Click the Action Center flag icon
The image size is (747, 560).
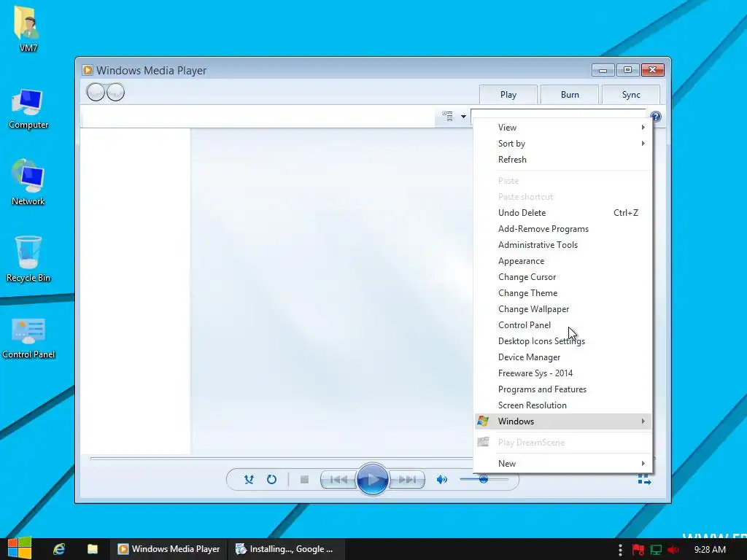coord(638,550)
